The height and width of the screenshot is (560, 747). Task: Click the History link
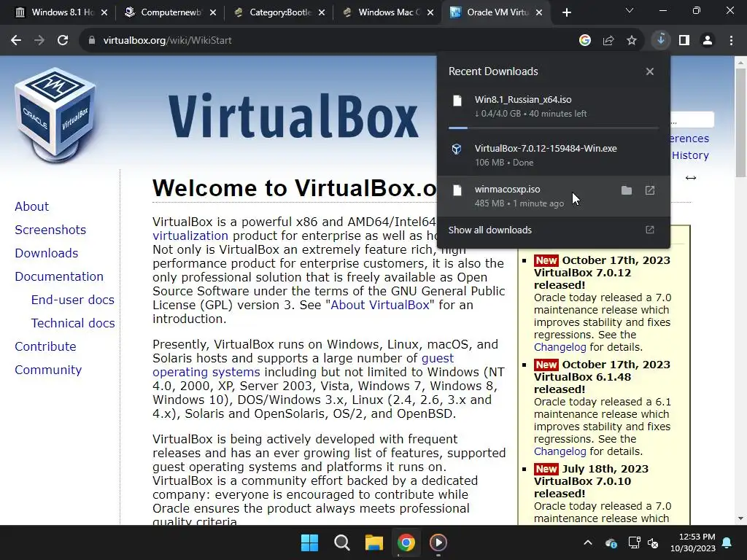(x=690, y=155)
